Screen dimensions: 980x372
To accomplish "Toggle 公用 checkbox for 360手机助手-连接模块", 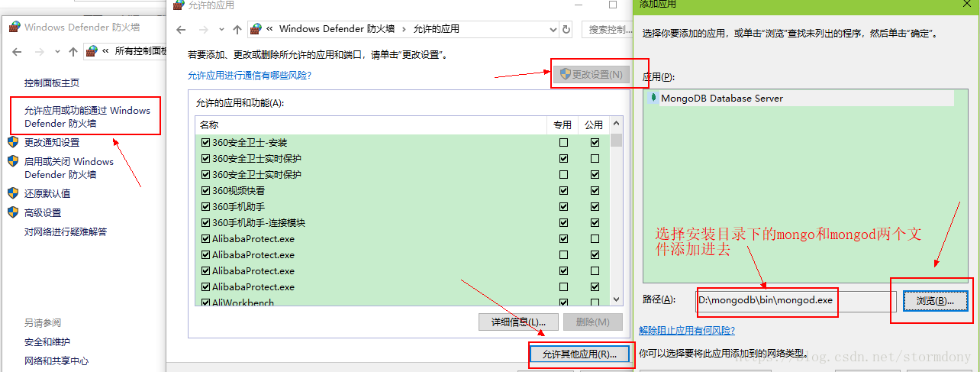I will (x=595, y=223).
